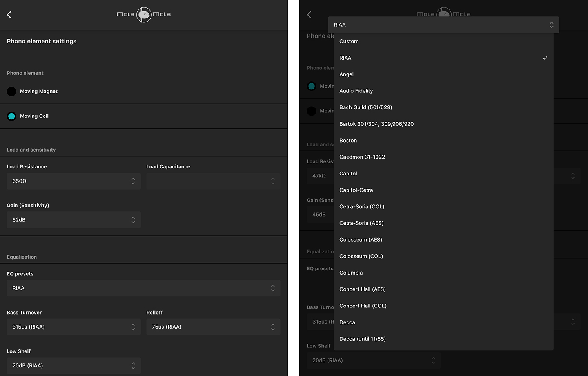Click dimmed 315us bass turnover field on right

(x=320, y=322)
